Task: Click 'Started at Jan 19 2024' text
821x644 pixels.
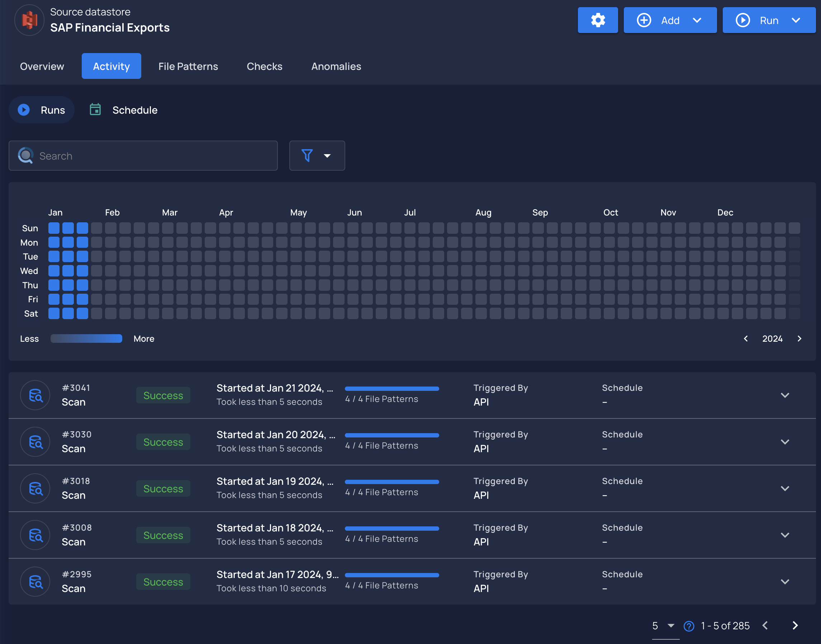Action: tap(275, 481)
